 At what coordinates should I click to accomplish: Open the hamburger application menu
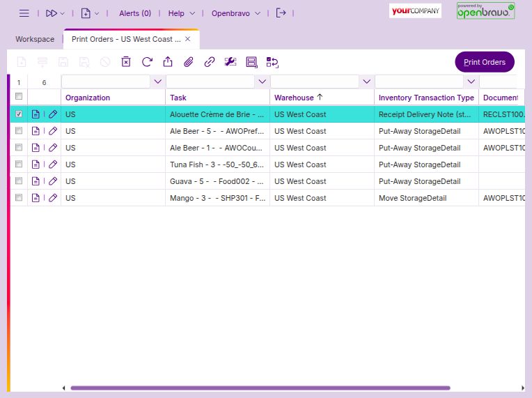coord(24,13)
